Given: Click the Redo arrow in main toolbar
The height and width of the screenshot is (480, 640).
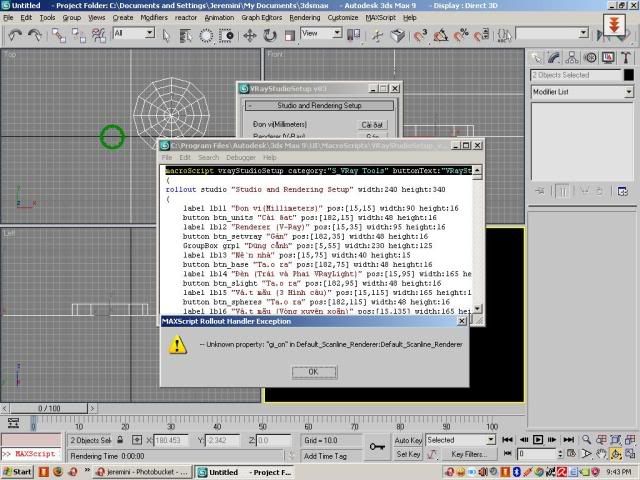Looking at the screenshot, I should point(35,36).
